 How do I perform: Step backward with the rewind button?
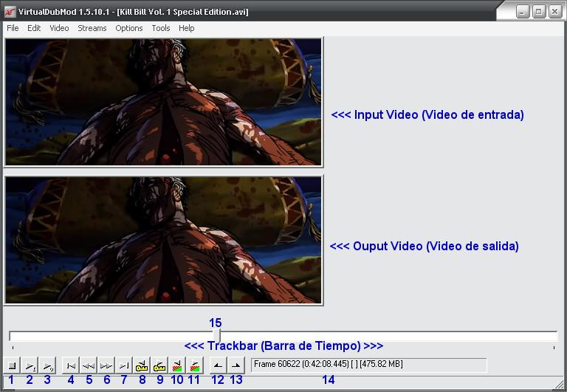pos(89,365)
